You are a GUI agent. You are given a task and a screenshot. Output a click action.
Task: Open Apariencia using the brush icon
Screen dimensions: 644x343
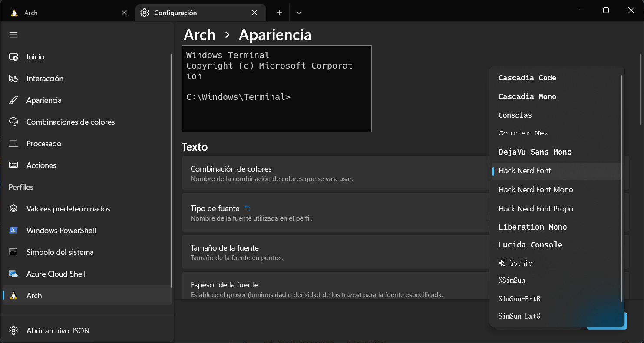13,100
